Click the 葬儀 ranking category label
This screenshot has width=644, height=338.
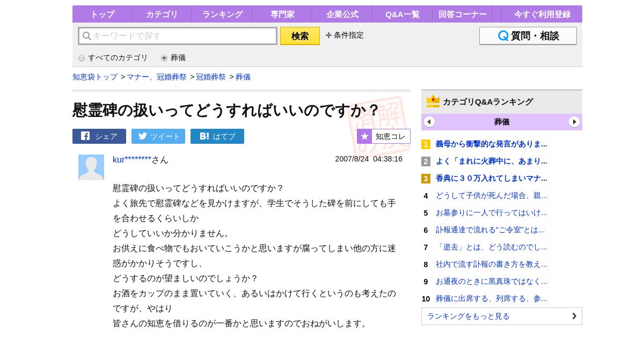tap(502, 122)
